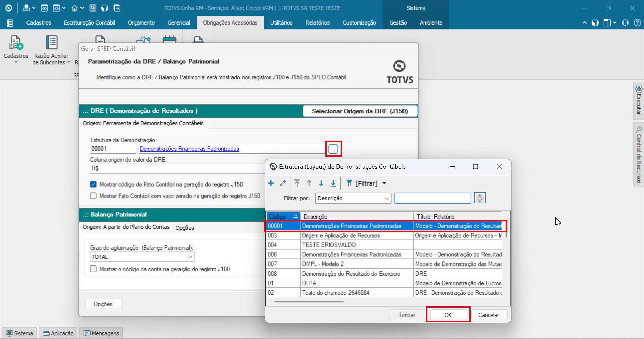Click the globe icon beside the grid modules icon
This screenshot has width=644, height=339.
click(105, 8)
